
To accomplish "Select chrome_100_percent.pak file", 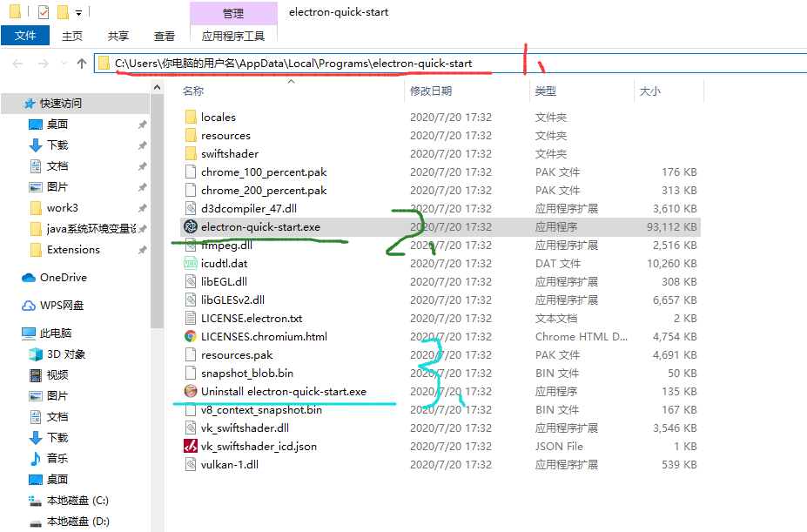I will [264, 172].
